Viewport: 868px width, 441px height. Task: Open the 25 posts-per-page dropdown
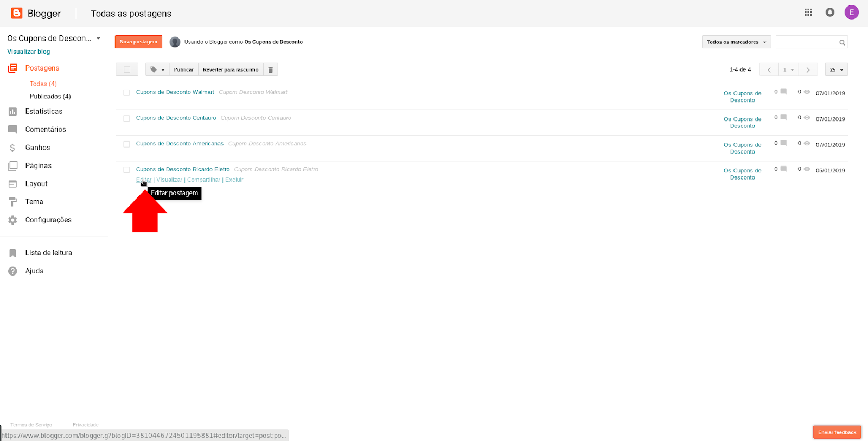pyautogui.click(x=837, y=69)
